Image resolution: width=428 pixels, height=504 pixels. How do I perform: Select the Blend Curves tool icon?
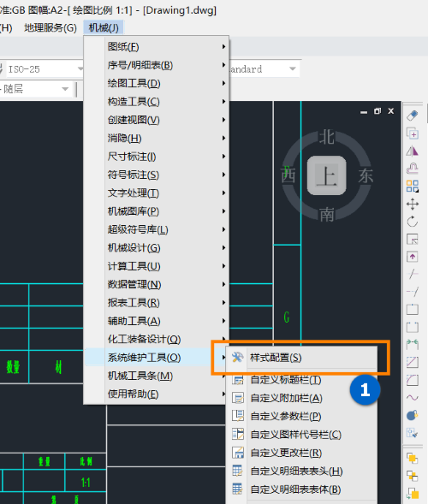click(413, 398)
